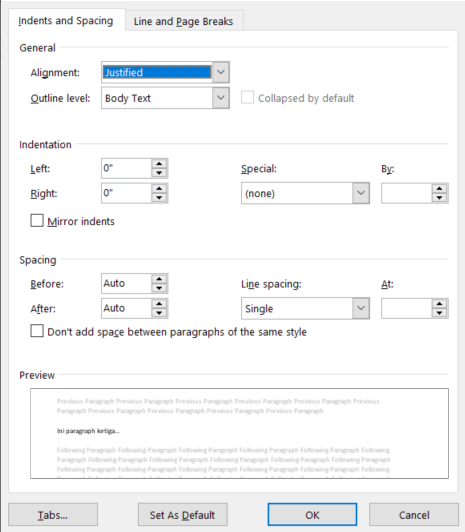Click the After spacing input field
The image size is (465, 532).
tap(127, 308)
